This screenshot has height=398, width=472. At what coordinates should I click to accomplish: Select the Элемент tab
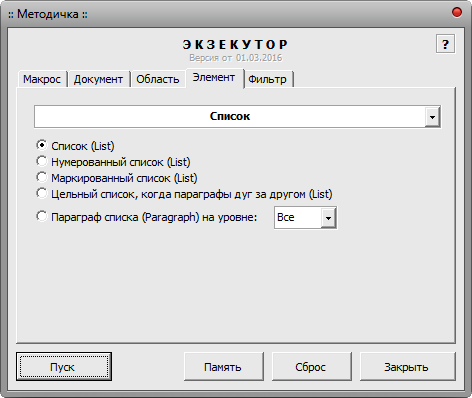[x=214, y=78]
